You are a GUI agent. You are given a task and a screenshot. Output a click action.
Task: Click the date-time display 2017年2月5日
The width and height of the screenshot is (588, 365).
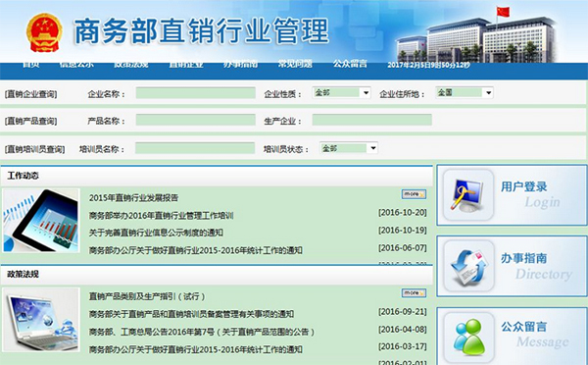tap(428, 66)
